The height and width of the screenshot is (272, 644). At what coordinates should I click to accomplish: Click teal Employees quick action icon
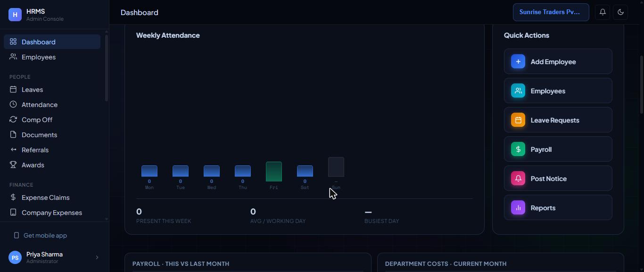coord(518,91)
